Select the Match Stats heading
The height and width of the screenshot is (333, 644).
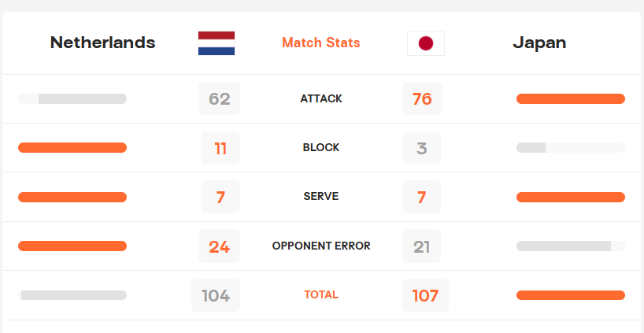coord(320,43)
